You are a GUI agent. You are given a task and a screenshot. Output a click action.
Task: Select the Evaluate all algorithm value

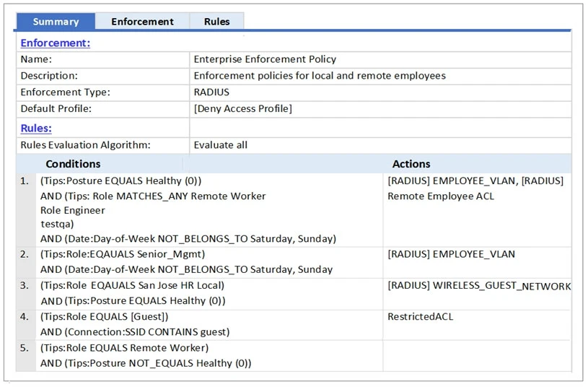tap(220, 145)
